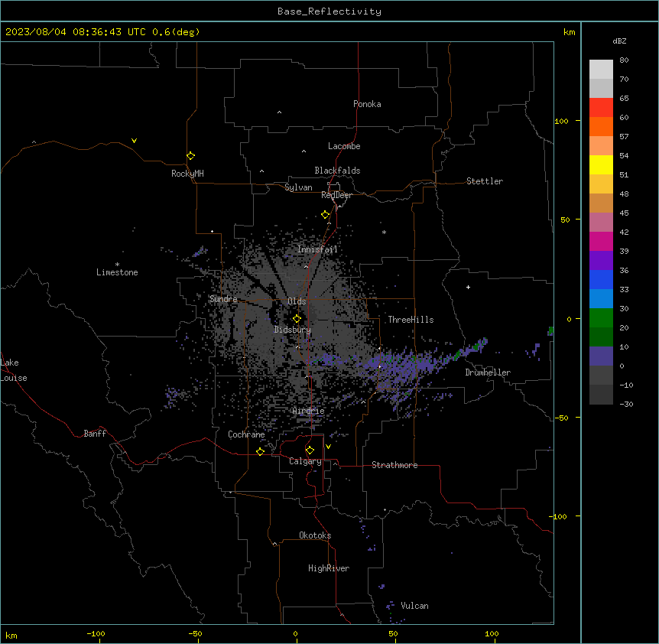This screenshot has height=644, width=659.
Task: Click the dBZ legend heading
Action: pos(619,41)
